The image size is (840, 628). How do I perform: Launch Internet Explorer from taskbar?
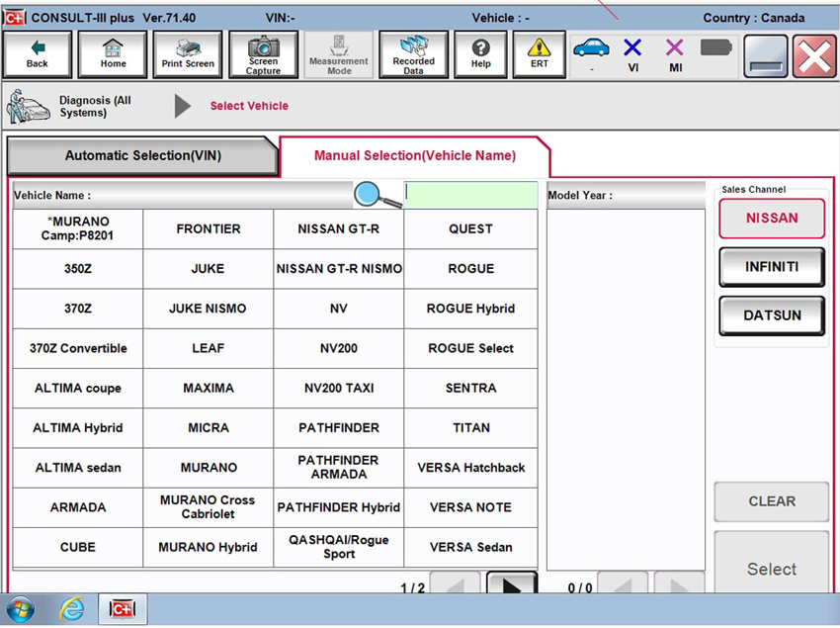click(x=72, y=610)
